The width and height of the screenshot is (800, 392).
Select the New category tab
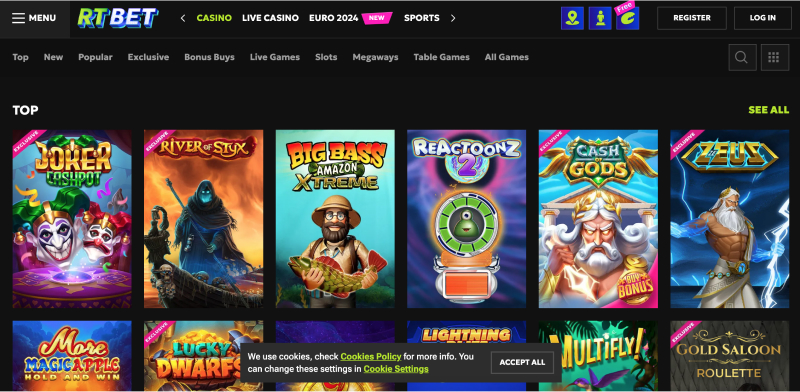click(53, 57)
